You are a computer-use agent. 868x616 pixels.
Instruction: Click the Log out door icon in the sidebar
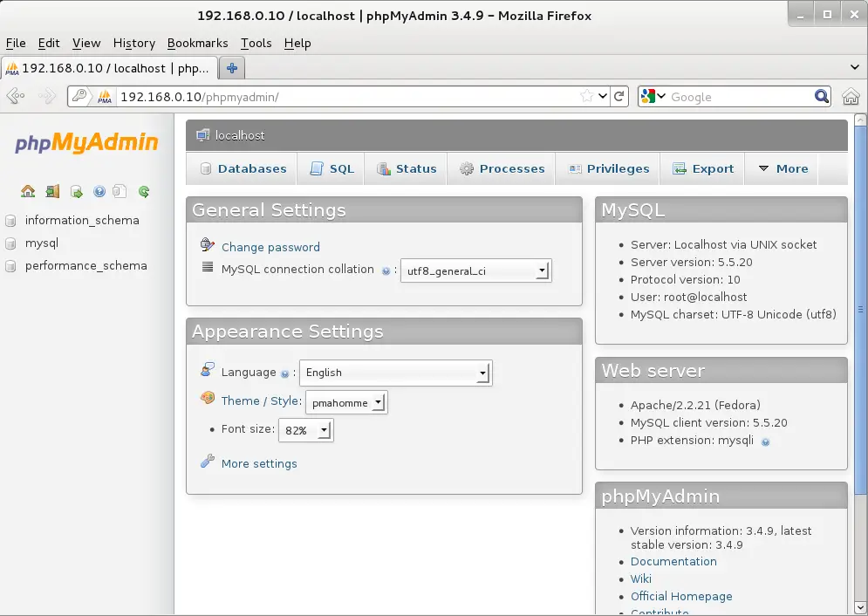point(52,191)
